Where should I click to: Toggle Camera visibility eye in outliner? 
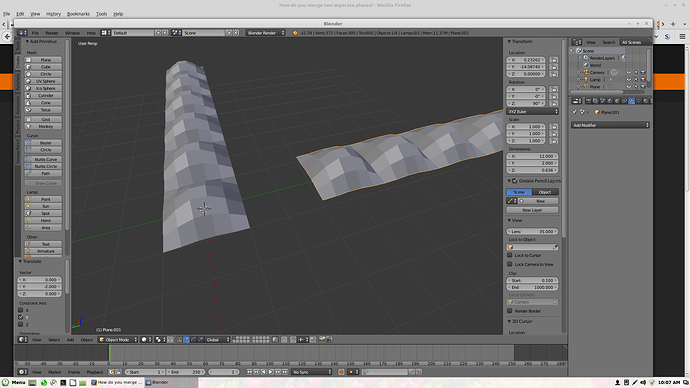click(x=629, y=73)
